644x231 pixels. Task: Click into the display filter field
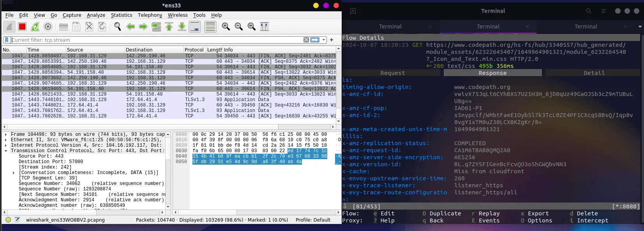point(157,40)
